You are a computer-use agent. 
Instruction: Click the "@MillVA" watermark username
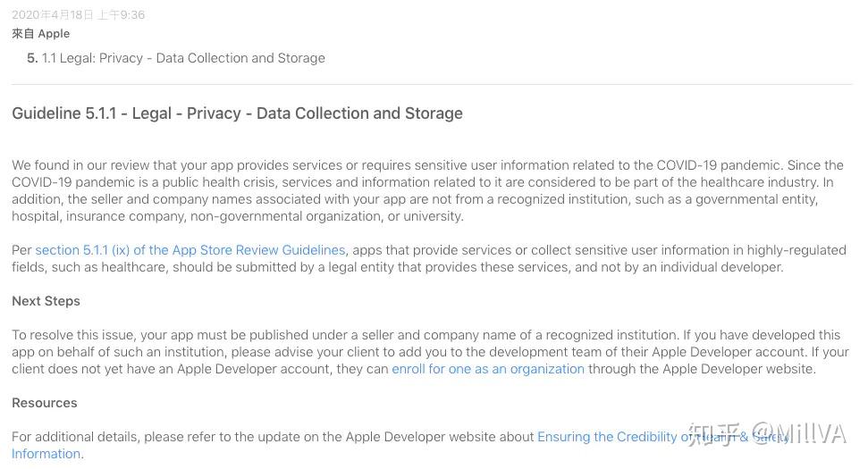[798, 435]
